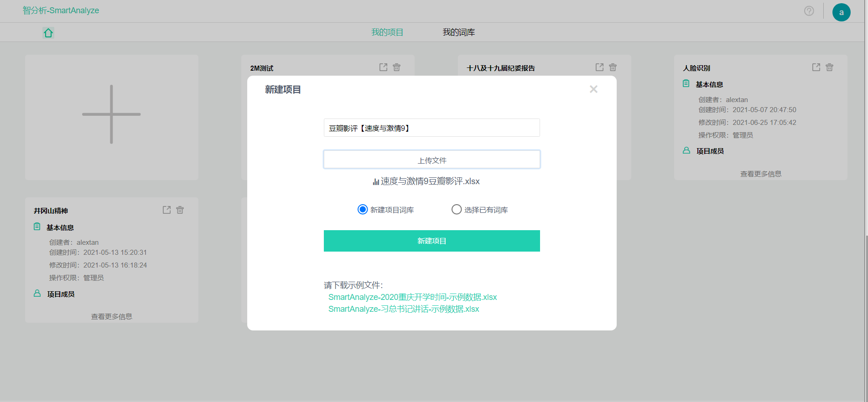Click the 十八及十九届纪委报告 card title
868x402 pixels.
tap(501, 68)
